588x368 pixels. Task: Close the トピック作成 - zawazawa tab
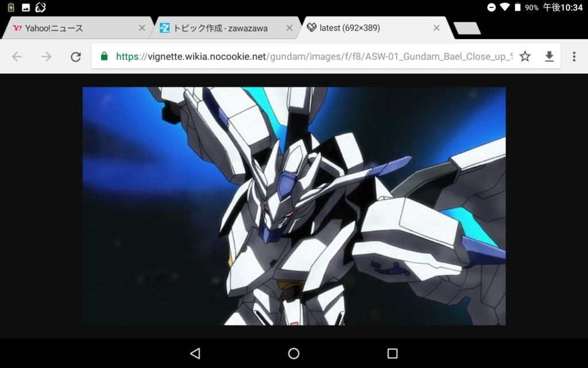pos(289,28)
